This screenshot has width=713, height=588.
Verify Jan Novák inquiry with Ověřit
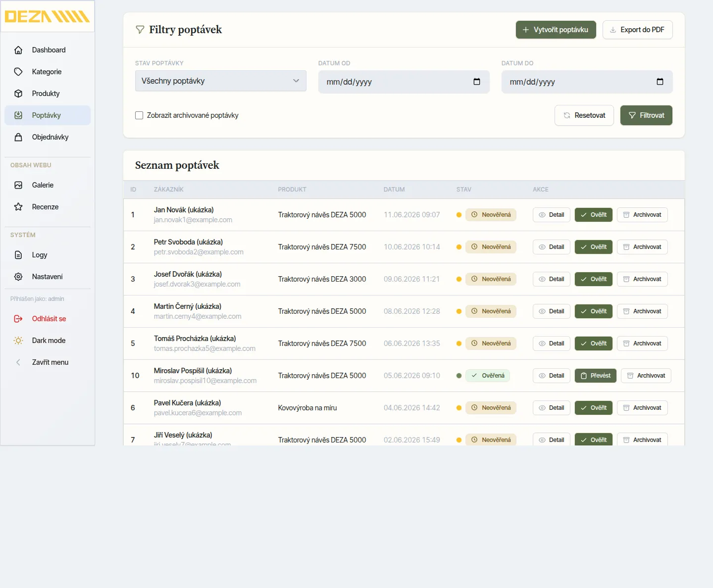[594, 215]
